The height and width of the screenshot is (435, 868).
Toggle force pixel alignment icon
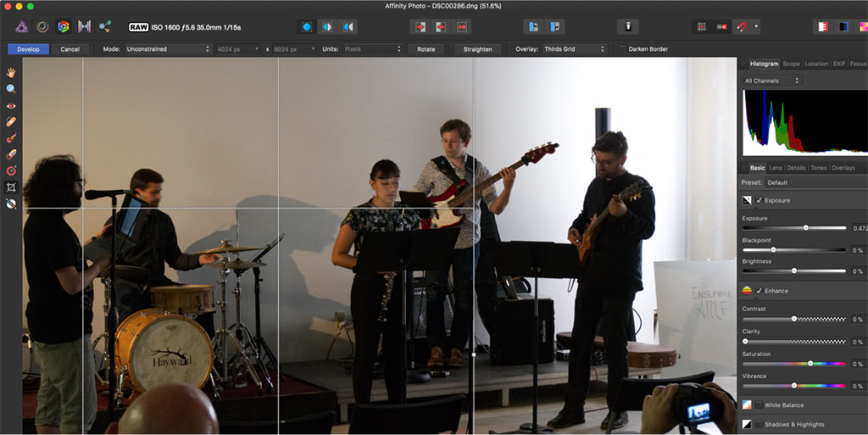[x=722, y=26]
